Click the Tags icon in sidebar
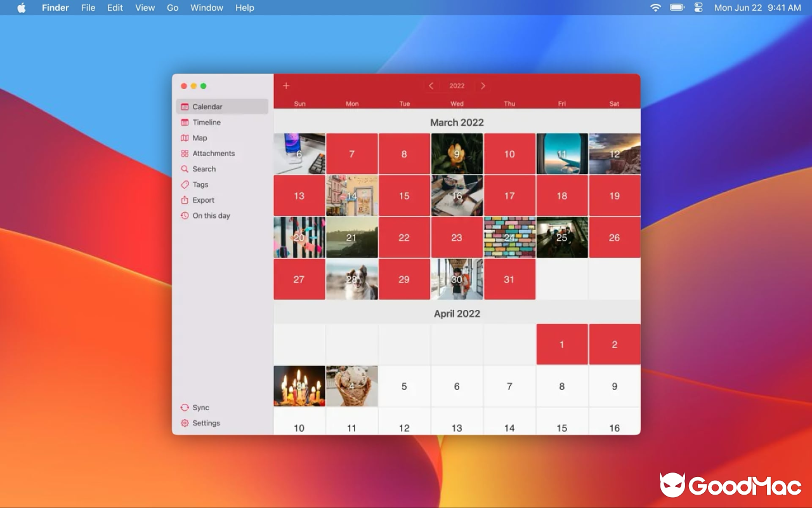The width and height of the screenshot is (812, 508). coord(185,184)
